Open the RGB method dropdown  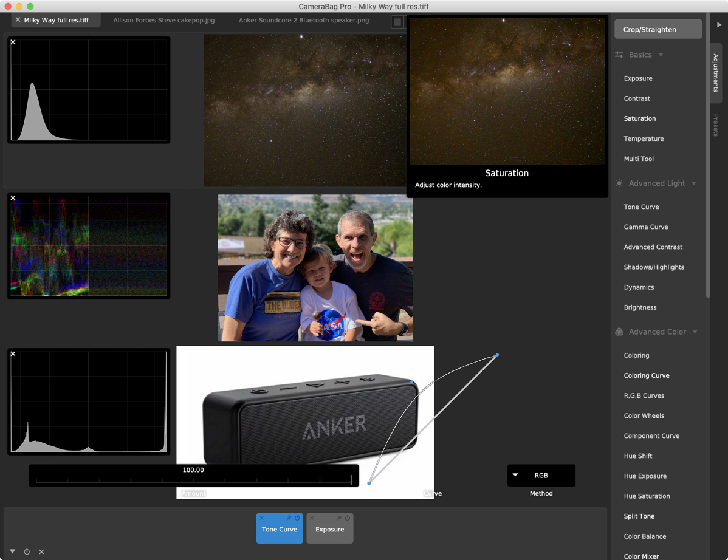tap(541, 476)
